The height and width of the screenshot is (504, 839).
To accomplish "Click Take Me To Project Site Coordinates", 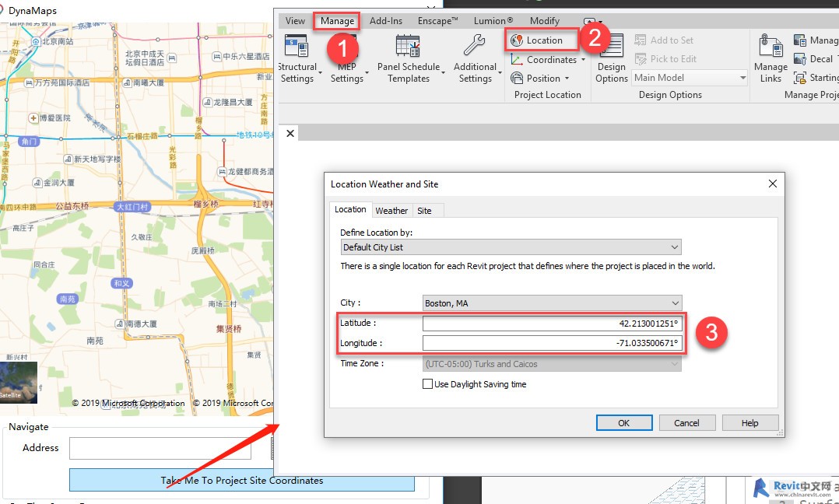I will (242, 480).
